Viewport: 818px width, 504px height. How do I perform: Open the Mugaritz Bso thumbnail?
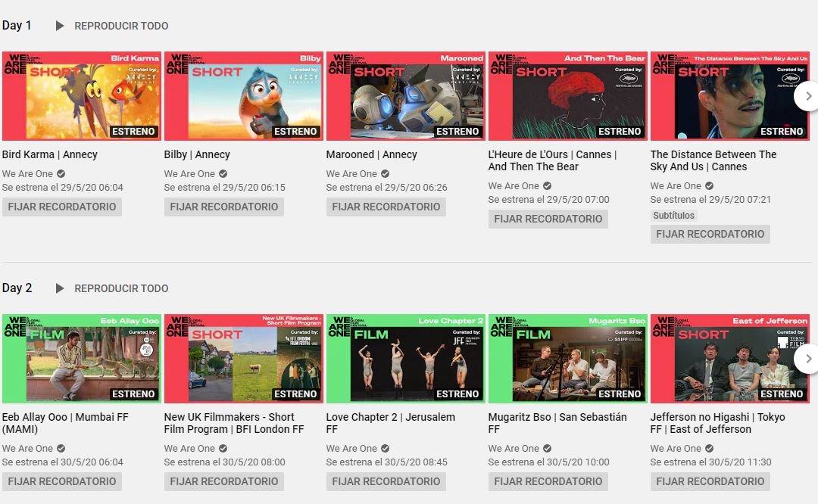[567, 359]
